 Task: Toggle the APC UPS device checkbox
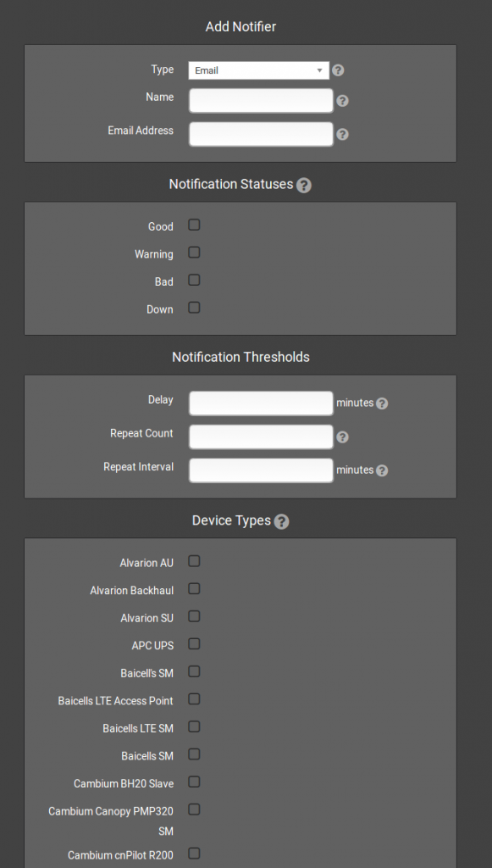click(x=194, y=644)
